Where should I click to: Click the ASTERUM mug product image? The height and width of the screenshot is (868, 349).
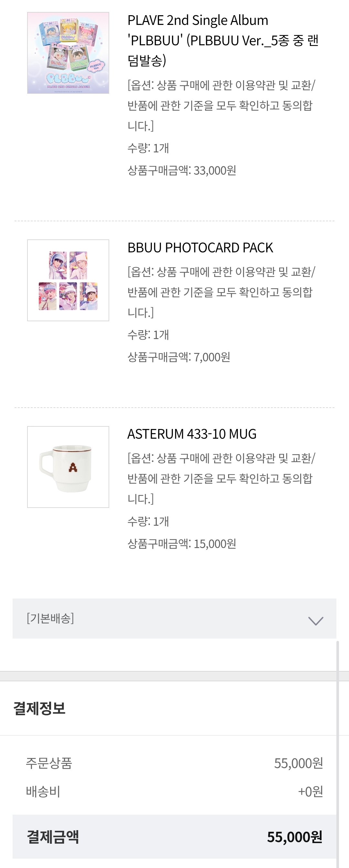pyautogui.click(x=68, y=467)
